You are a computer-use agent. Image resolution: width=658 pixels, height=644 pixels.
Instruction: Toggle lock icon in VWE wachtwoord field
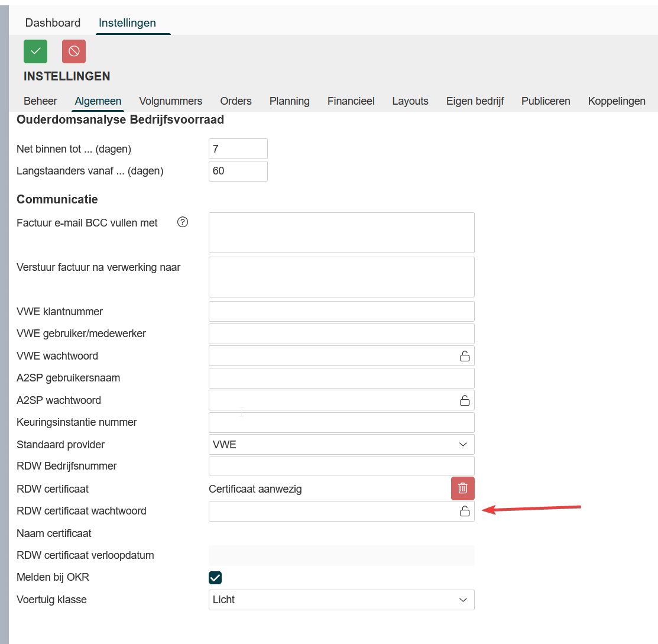click(x=465, y=356)
